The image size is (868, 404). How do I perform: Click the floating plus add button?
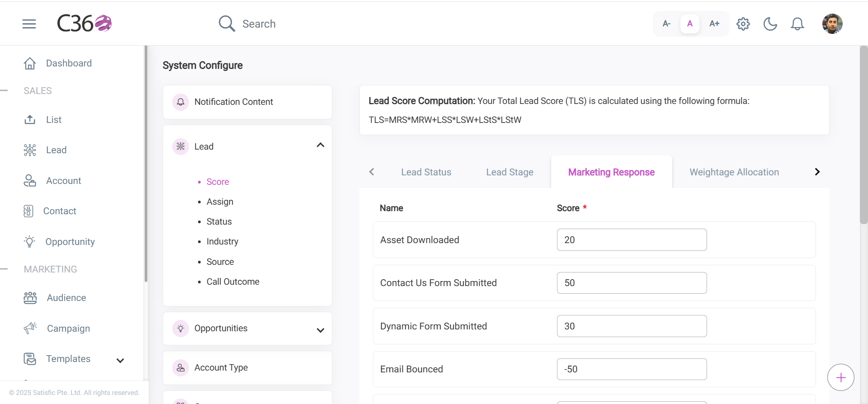point(841,377)
